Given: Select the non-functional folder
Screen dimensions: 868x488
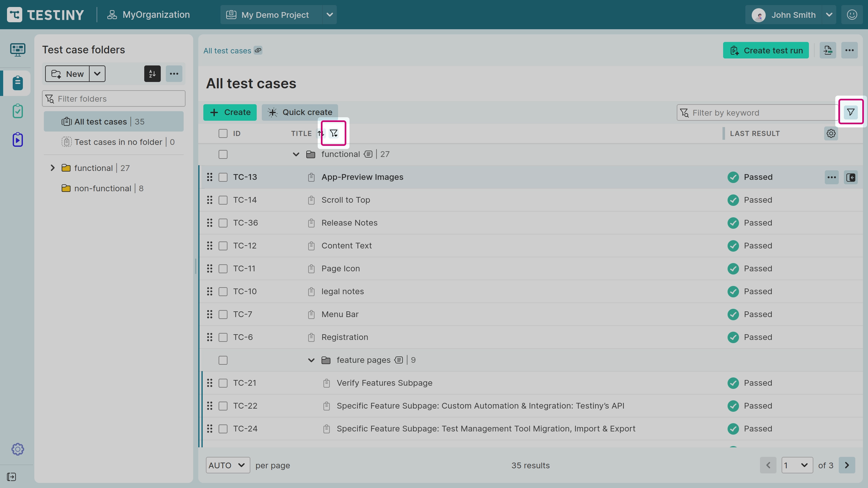Looking at the screenshot, I should point(102,188).
